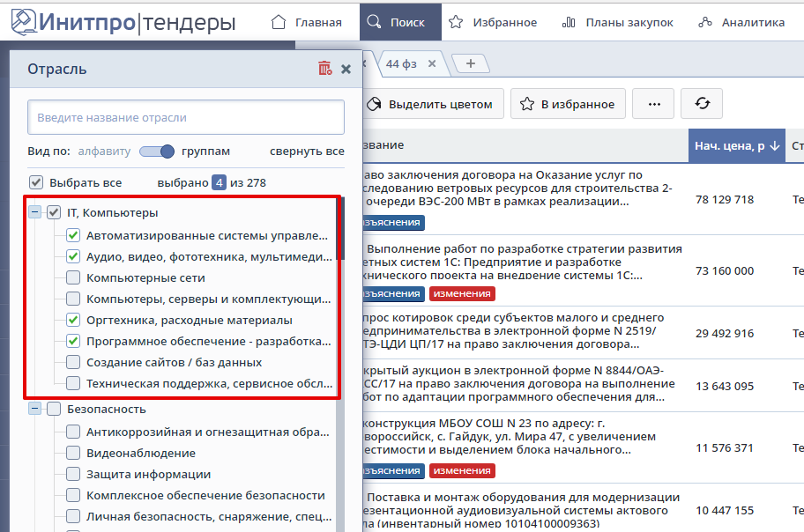Collapse the IT, Компьютеры tree group
This screenshot has height=532, width=804.
point(34,212)
